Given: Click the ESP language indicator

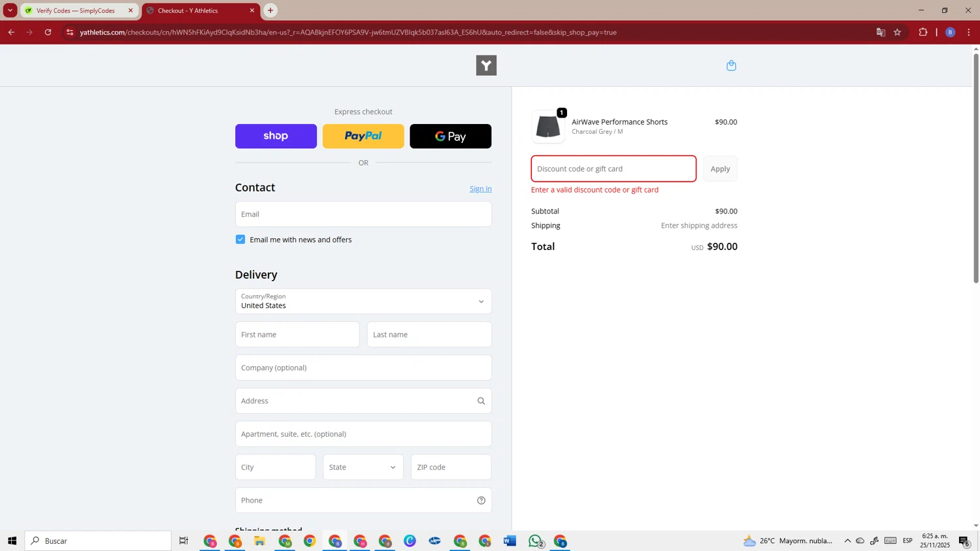Looking at the screenshot, I should 907,541.
